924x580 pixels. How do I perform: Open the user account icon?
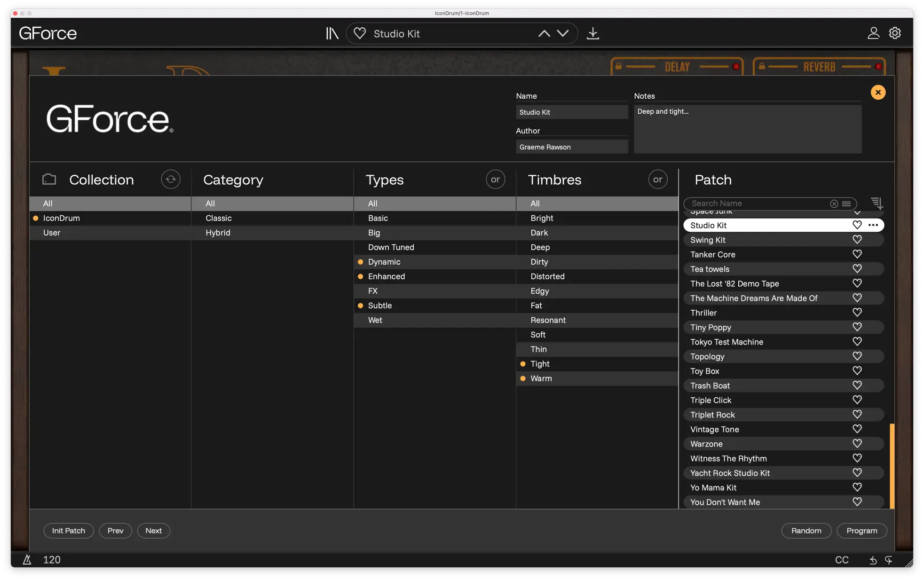pyautogui.click(x=873, y=33)
